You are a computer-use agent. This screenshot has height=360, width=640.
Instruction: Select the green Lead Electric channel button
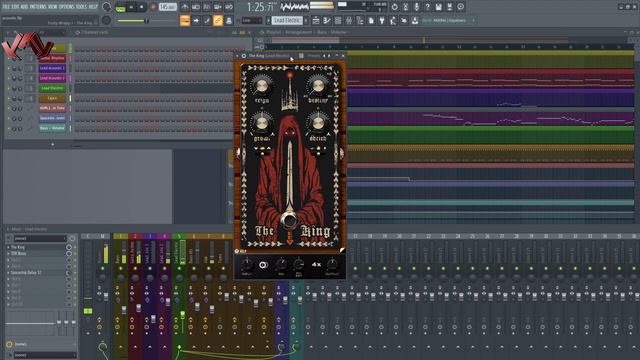52,88
